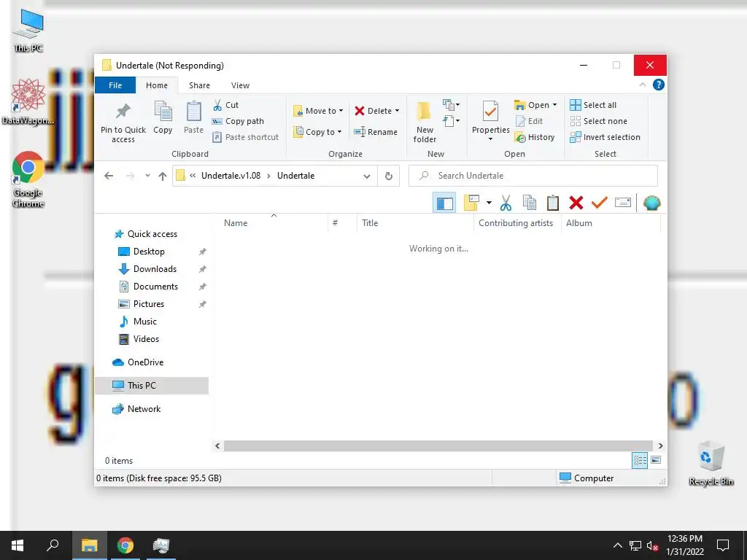
Task: Sort by Name column header
Action: tap(236, 223)
